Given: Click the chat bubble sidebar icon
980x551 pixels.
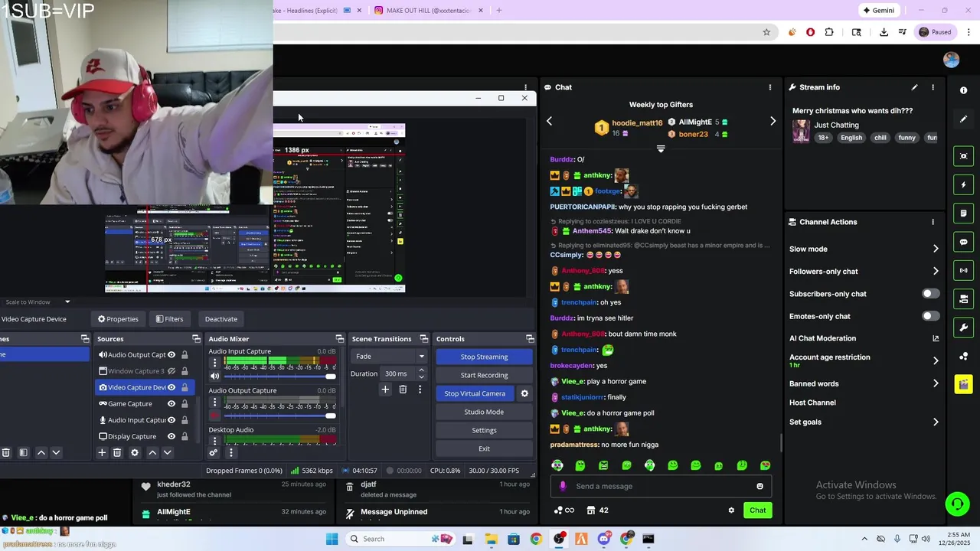Looking at the screenshot, I should point(963,242).
